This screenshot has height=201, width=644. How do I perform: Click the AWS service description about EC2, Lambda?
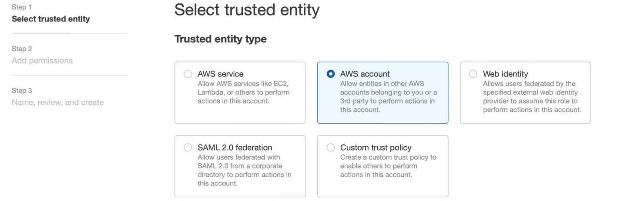[x=244, y=92]
